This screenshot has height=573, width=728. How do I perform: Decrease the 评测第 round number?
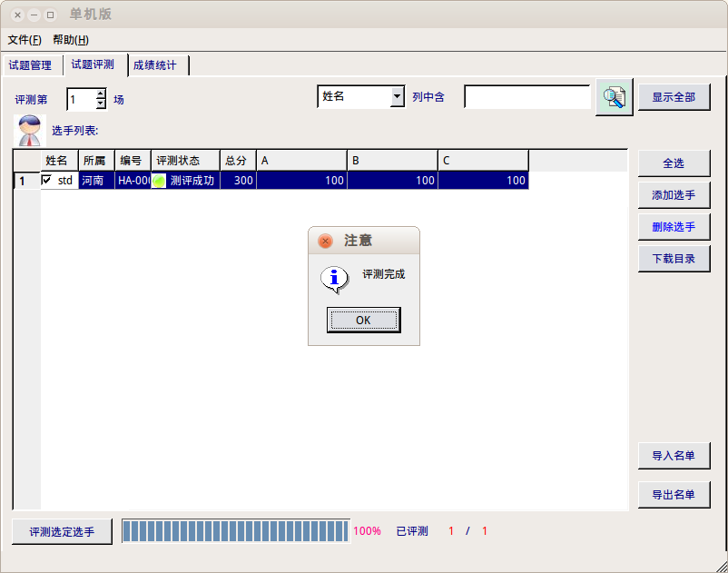click(101, 104)
